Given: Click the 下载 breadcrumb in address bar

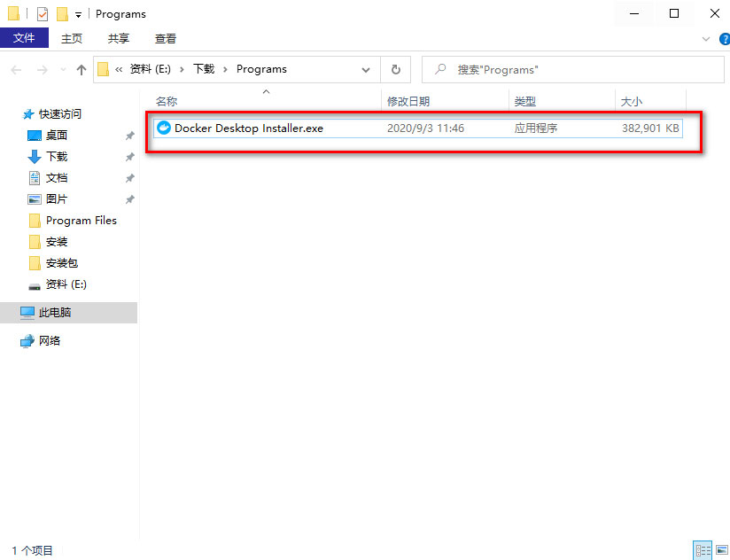Looking at the screenshot, I should [x=204, y=69].
